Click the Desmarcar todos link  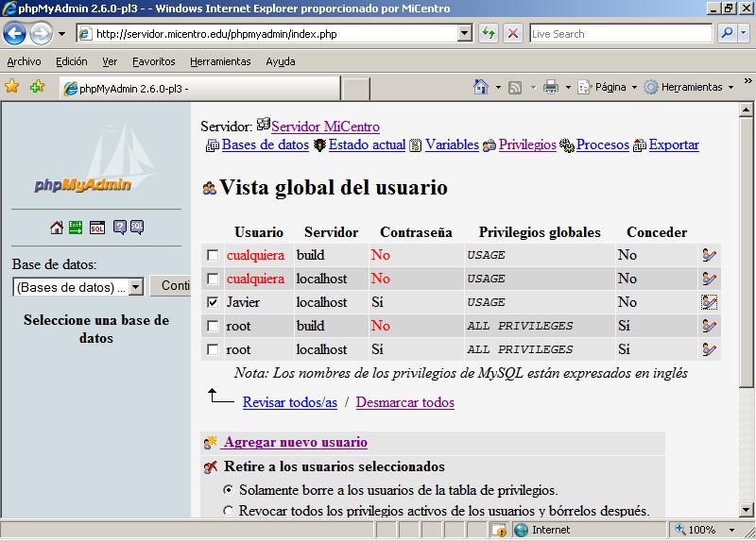[x=404, y=402]
